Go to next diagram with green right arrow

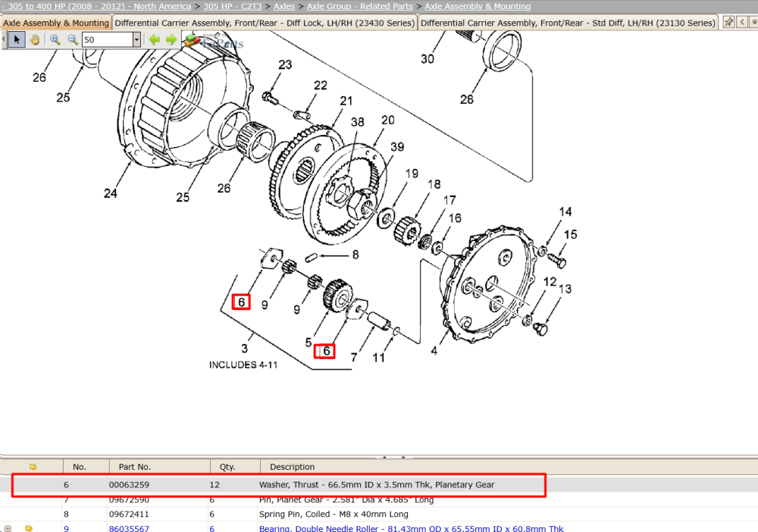point(171,39)
